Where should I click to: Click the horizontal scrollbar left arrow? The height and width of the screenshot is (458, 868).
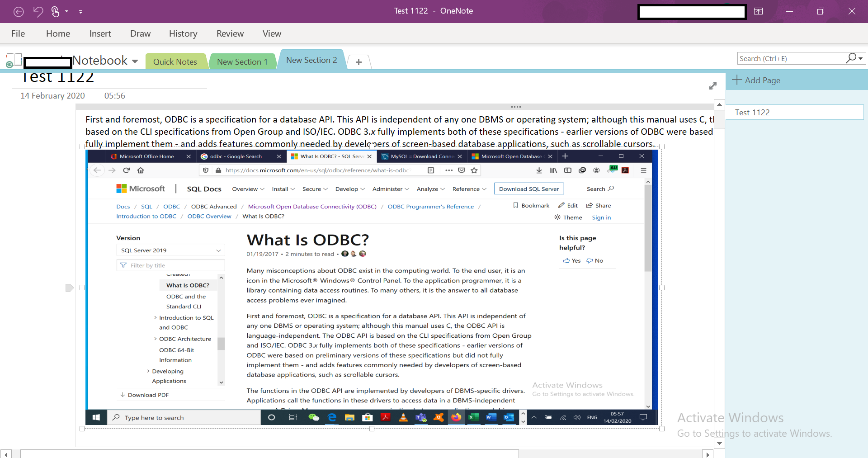pyautogui.click(x=6, y=454)
